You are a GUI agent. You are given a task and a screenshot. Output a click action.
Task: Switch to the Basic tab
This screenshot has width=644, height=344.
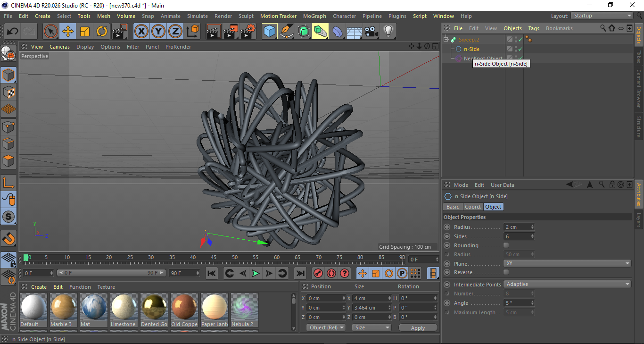point(453,207)
